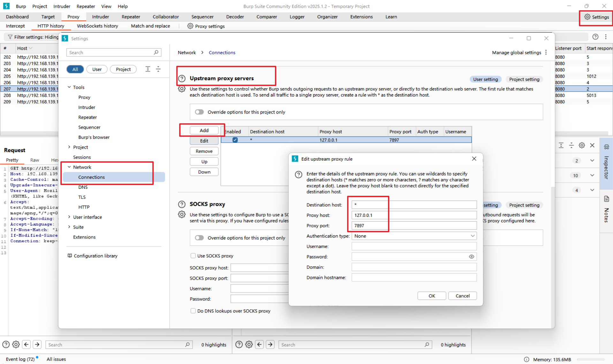
Task: Select User settings filter pill
Action: (97, 69)
